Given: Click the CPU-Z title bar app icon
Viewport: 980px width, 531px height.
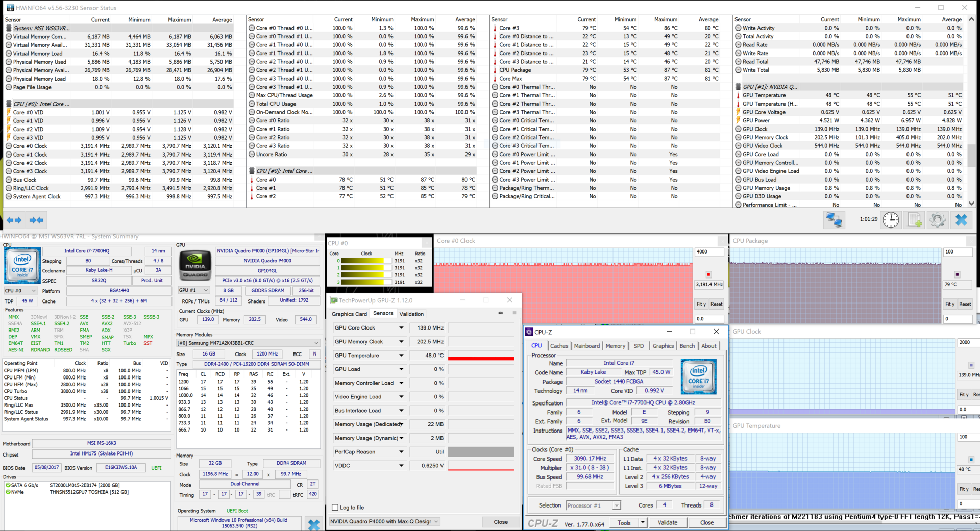Looking at the screenshot, I should coord(530,332).
